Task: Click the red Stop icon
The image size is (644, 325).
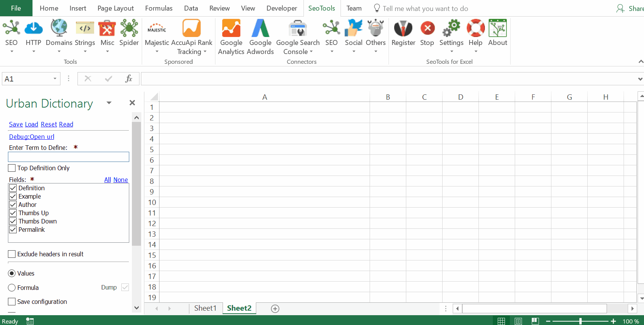Action: click(x=427, y=28)
